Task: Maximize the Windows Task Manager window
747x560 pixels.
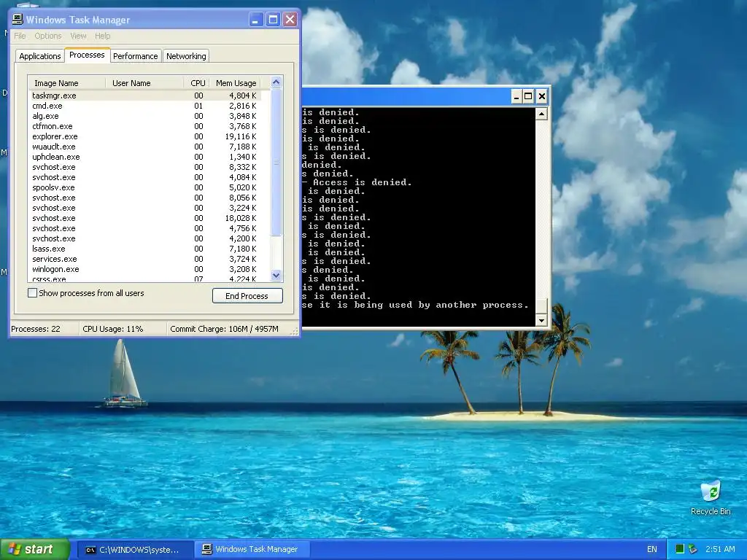Action: pos(273,20)
